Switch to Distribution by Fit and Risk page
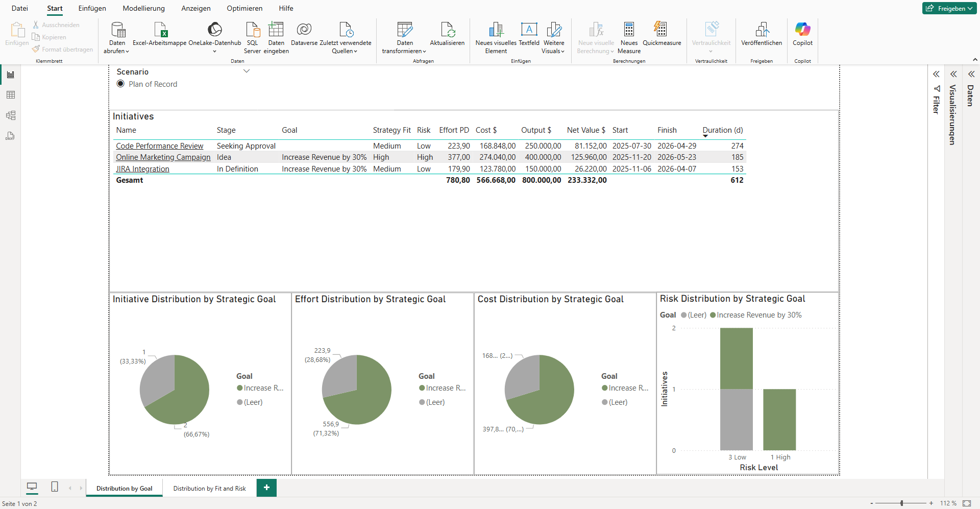This screenshot has width=980, height=509. pos(209,489)
